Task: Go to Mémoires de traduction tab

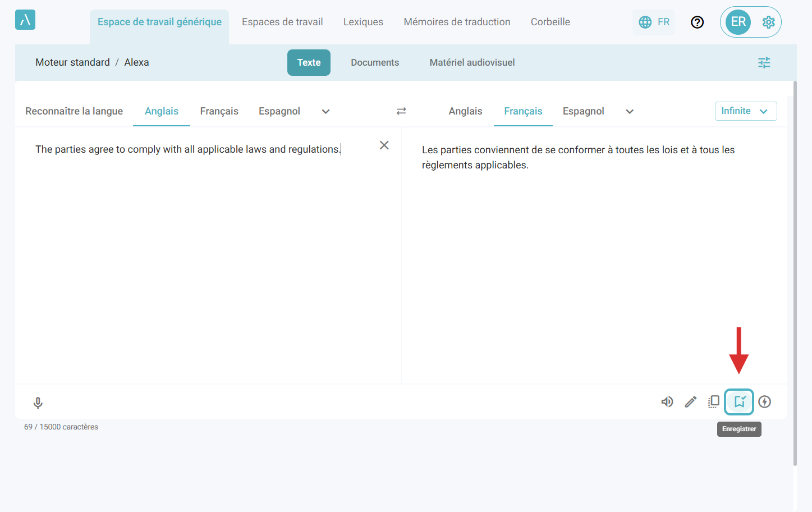Action: (x=457, y=22)
